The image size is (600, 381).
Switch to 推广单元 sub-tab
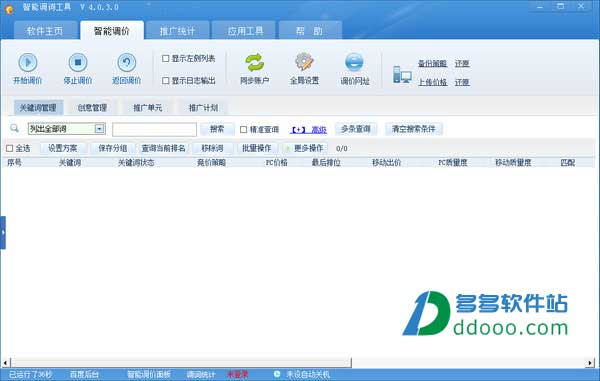pyautogui.click(x=148, y=108)
